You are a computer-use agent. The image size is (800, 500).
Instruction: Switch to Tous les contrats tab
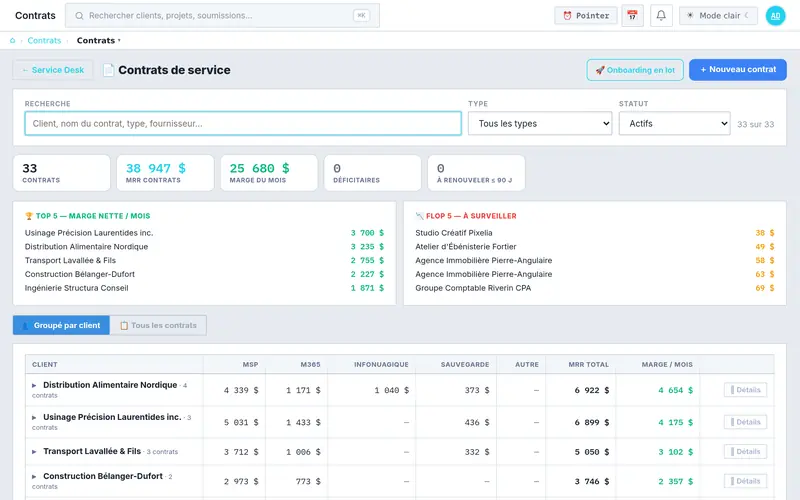click(158, 326)
